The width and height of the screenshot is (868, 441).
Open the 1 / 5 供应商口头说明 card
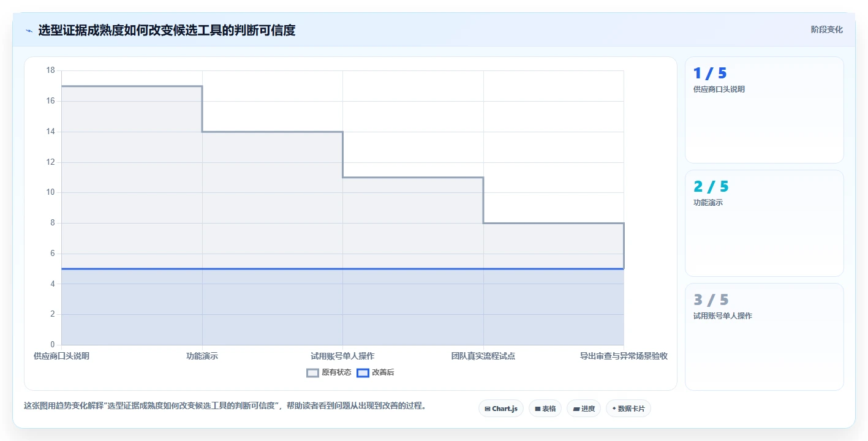coord(764,110)
